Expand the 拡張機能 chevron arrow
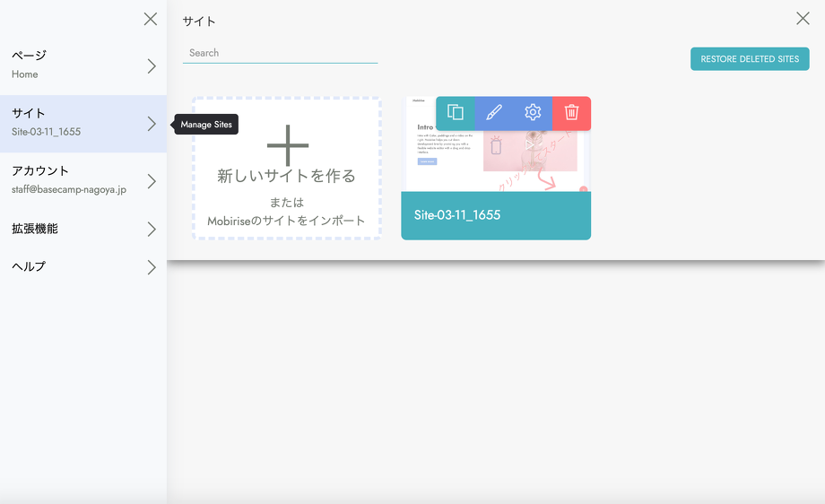 pyautogui.click(x=152, y=230)
